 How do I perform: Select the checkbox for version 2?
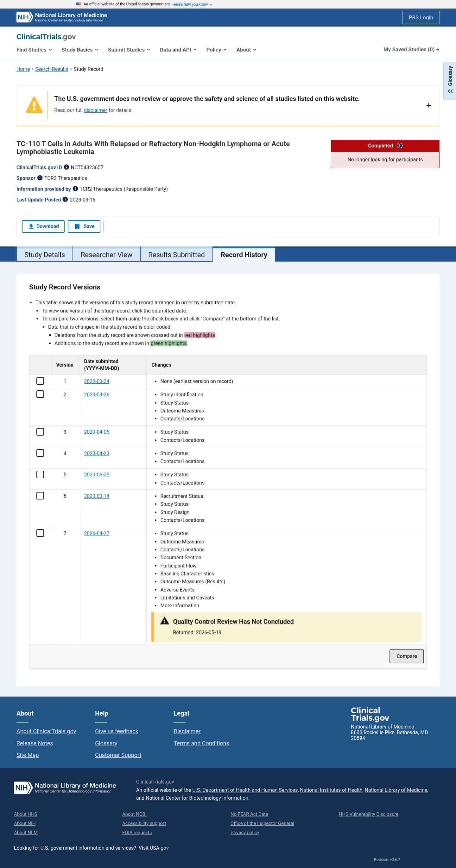[40, 394]
